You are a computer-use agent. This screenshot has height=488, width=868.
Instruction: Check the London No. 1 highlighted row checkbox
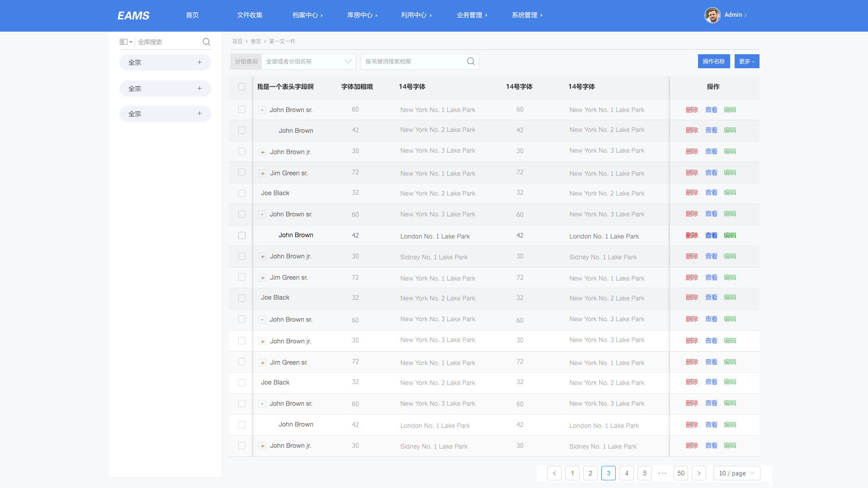pos(242,235)
